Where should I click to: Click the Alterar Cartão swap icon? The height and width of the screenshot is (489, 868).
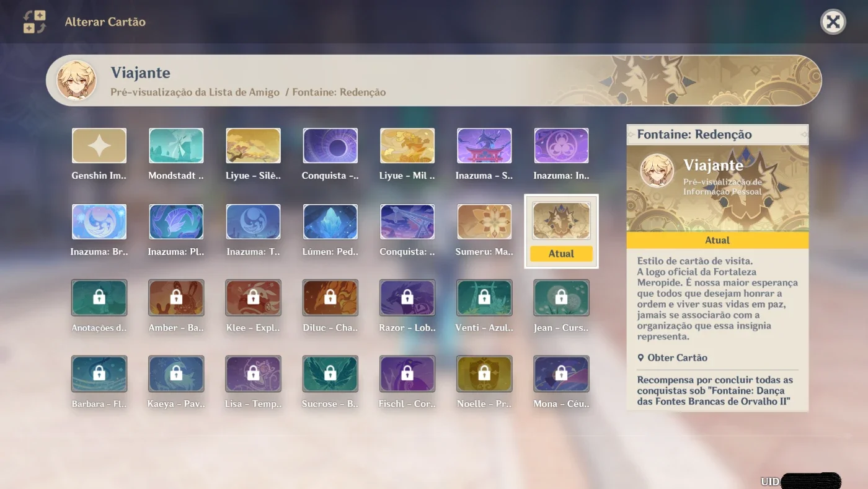[35, 22]
